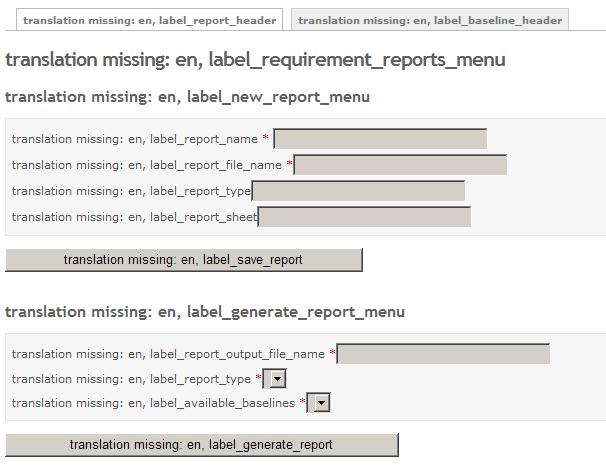Click into the label_report_file_name text box
The height and width of the screenshot is (471, 606).
(x=400, y=165)
